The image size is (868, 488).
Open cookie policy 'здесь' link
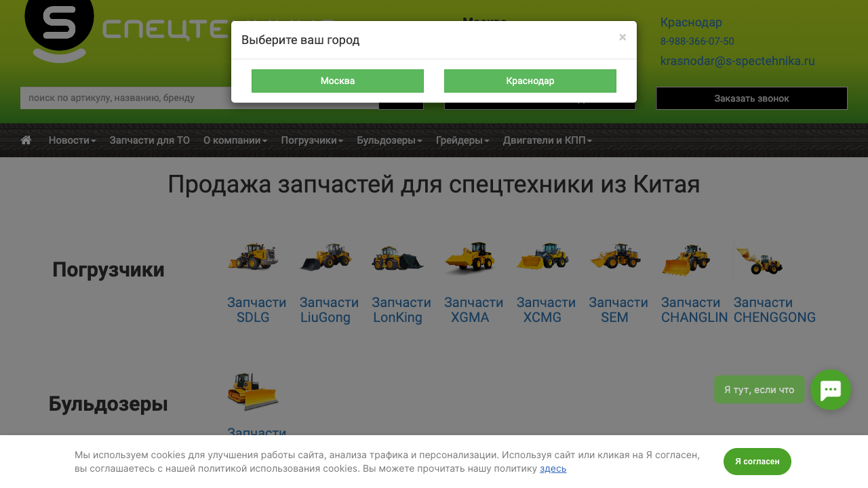[553, 468]
